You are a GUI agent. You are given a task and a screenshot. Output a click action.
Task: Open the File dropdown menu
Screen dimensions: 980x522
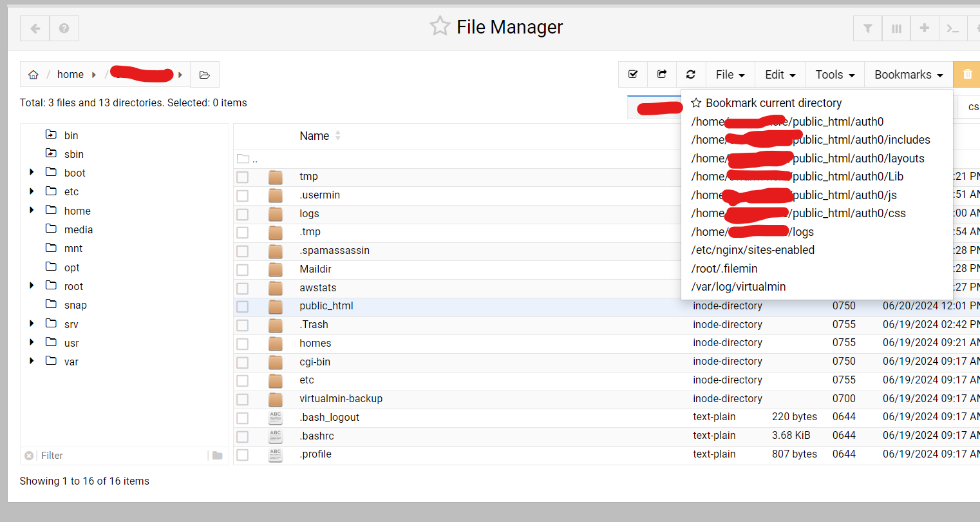click(730, 75)
